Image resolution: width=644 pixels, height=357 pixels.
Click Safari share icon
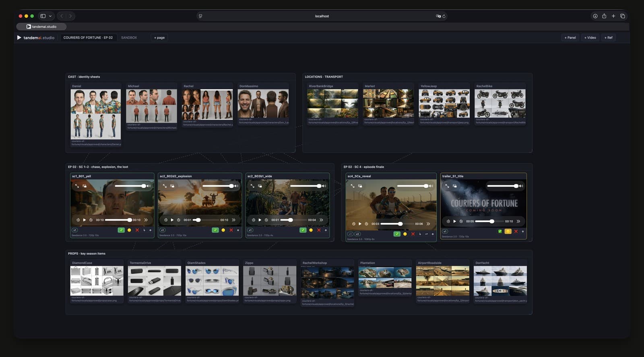[x=604, y=16]
